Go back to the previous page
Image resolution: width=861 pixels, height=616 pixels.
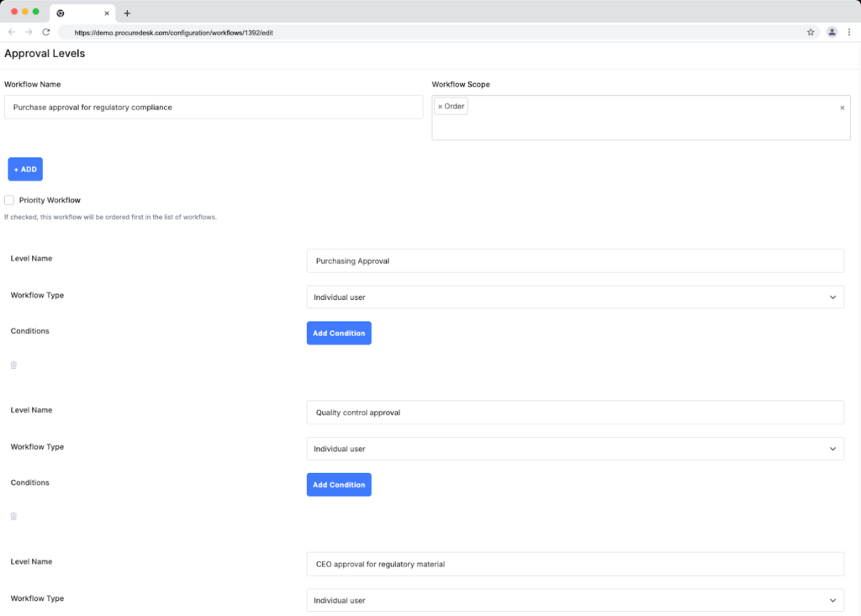click(12, 33)
